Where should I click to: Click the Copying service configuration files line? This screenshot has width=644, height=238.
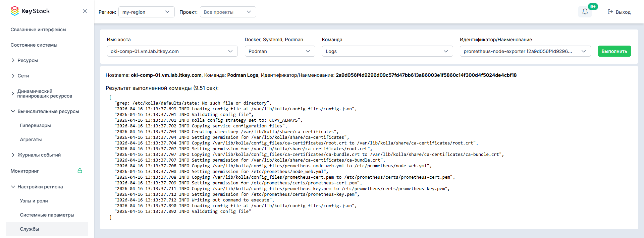(x=201, y=126)
